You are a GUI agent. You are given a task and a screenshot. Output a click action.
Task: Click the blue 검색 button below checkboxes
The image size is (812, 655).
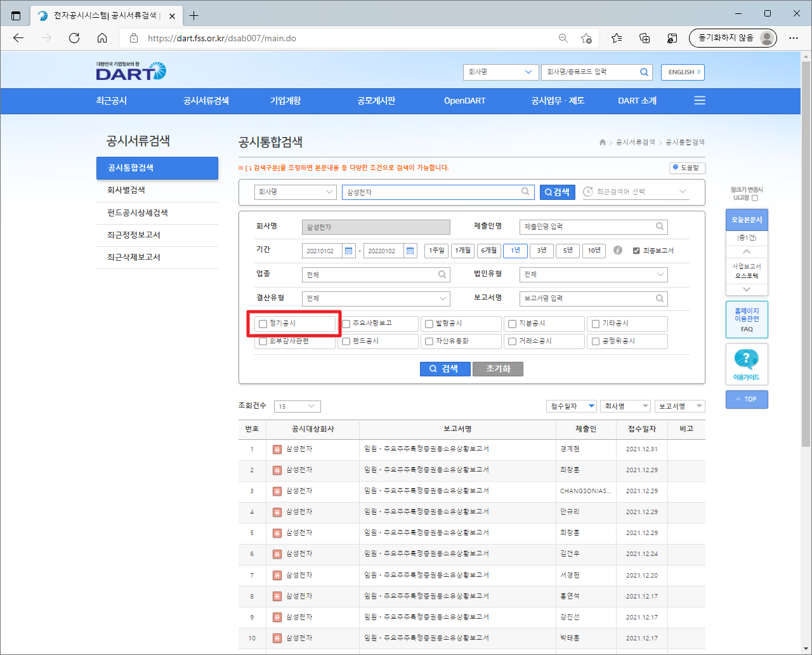(445, 369)
